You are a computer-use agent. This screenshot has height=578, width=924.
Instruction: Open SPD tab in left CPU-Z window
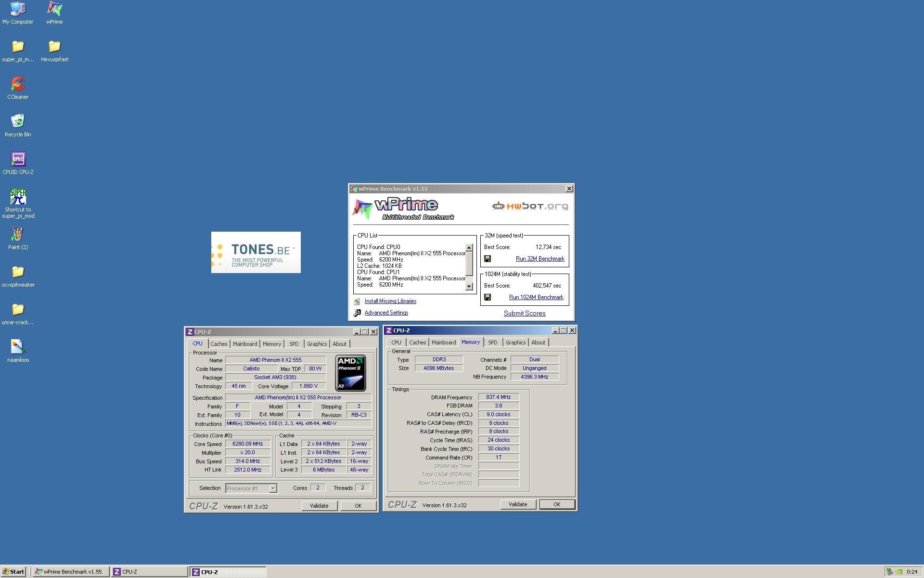point(294,344)
